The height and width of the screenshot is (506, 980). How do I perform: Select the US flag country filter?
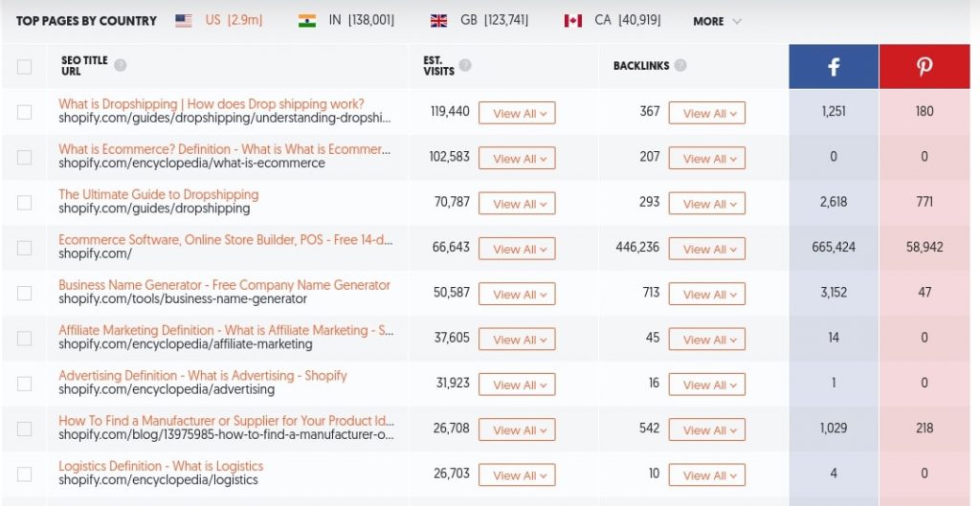point(184,20)
